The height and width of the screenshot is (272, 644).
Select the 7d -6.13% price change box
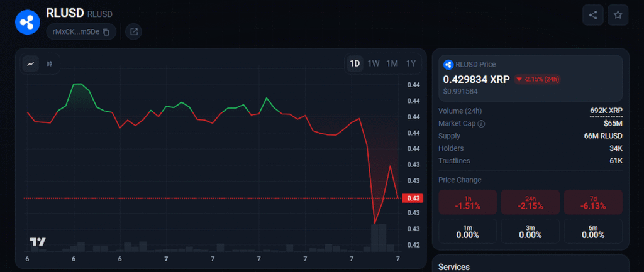pyautogui.click(x=593, y=202)
